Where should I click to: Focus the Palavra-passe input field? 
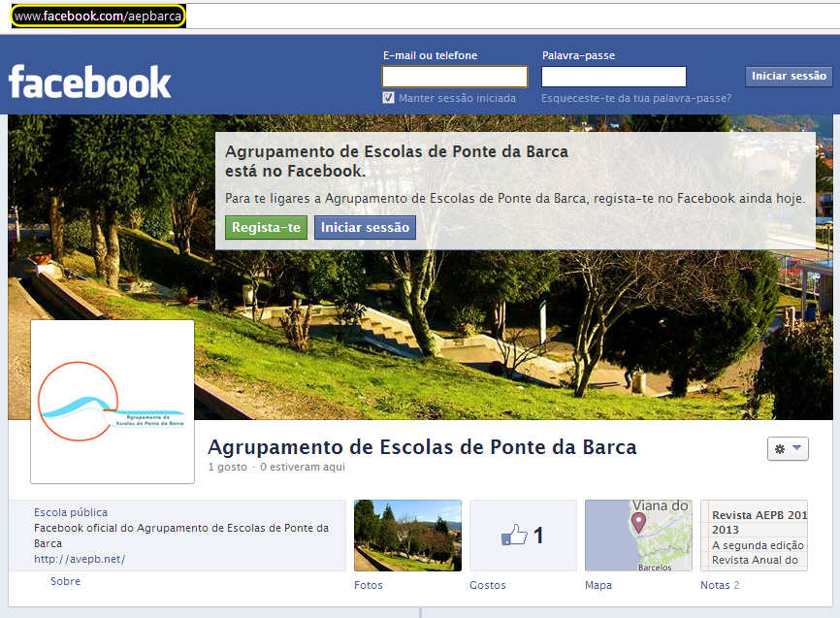coord(614,77)
